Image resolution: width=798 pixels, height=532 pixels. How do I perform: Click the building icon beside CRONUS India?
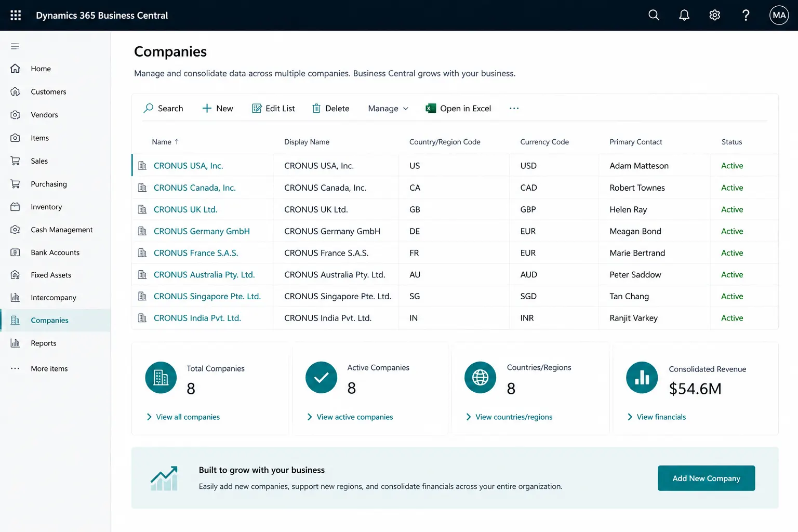tap(142, 318)
